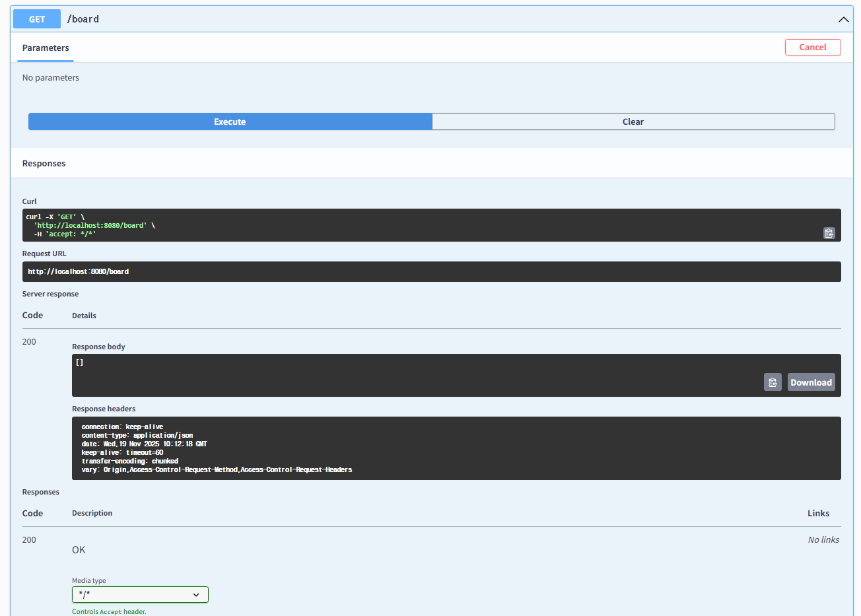The height and width of the screenshot is (616, 861).
Task: Clear the response results
Action: (633, 121)
